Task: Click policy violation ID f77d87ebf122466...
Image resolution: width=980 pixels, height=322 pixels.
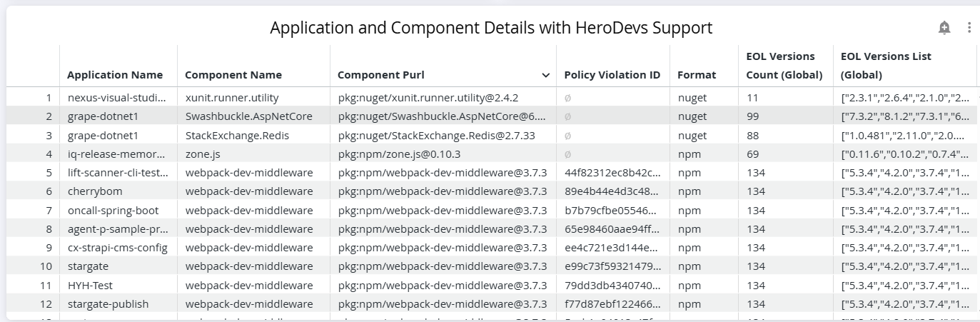Action: [613, 303]
